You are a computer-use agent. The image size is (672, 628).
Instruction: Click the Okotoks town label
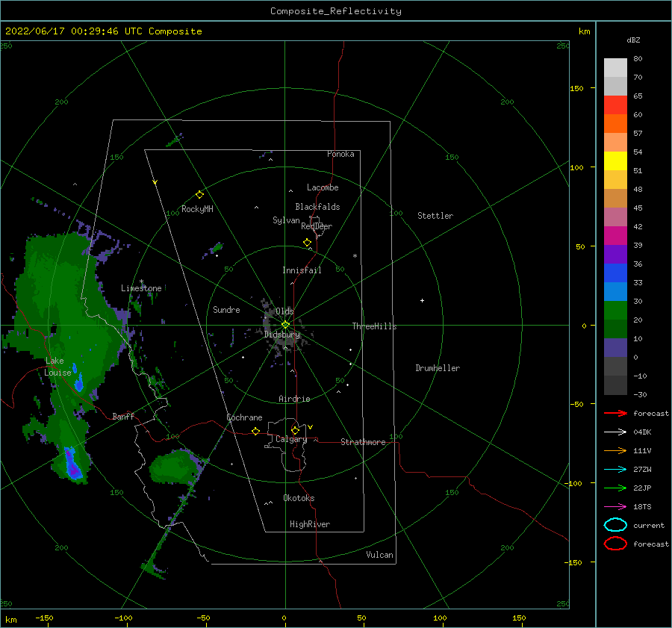click(299, 498)
